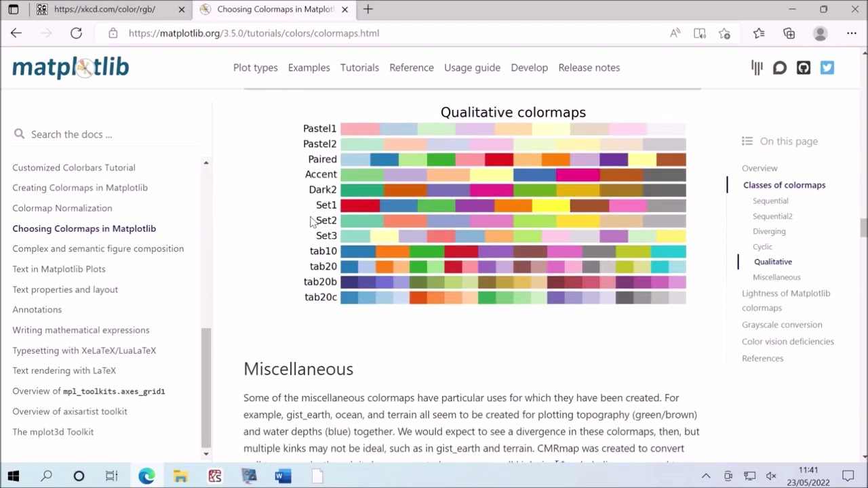The width and height of the screenshot is (868, 488).
Task: Select the Choosing Colormaps in Matplotlib tab
Action: [x=275, y=9]
